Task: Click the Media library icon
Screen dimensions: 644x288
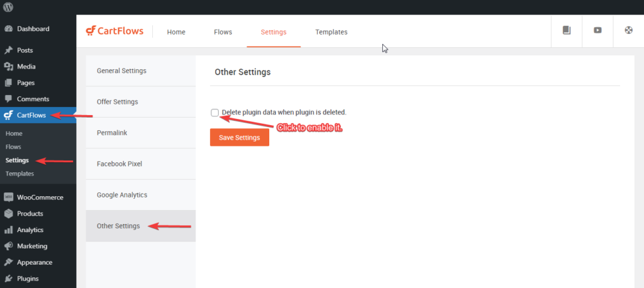Action: 8,67
